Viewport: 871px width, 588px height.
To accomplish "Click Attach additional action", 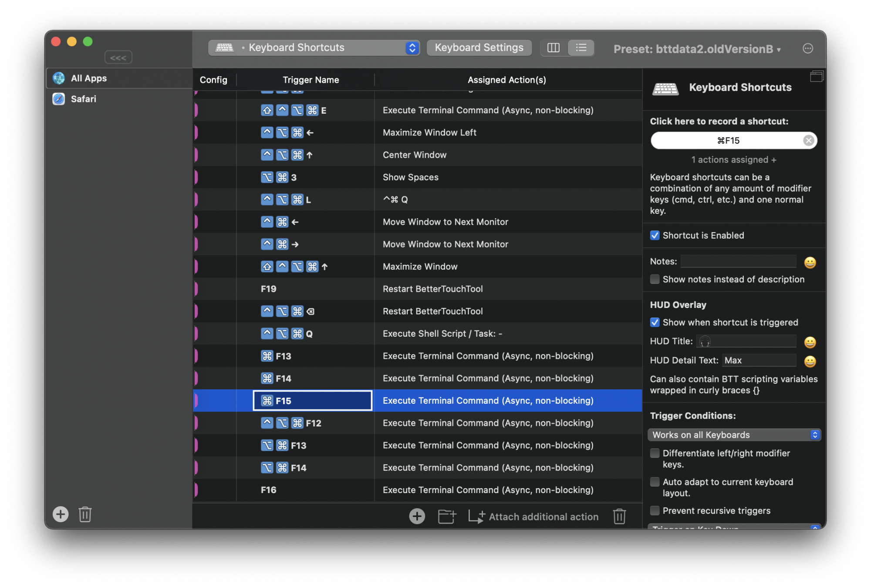I will point(533,517).
